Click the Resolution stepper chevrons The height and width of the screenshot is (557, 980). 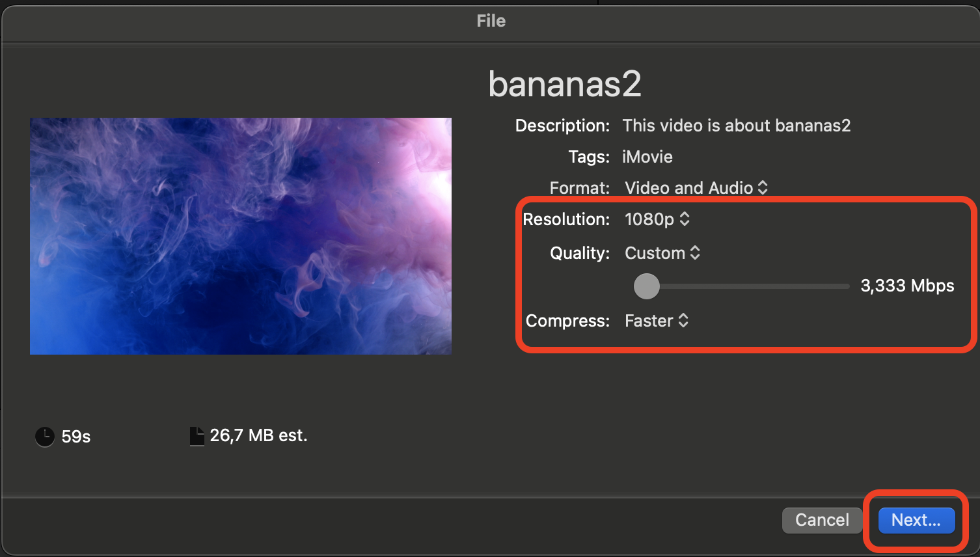pyautogui.click(x=685, y=219)
